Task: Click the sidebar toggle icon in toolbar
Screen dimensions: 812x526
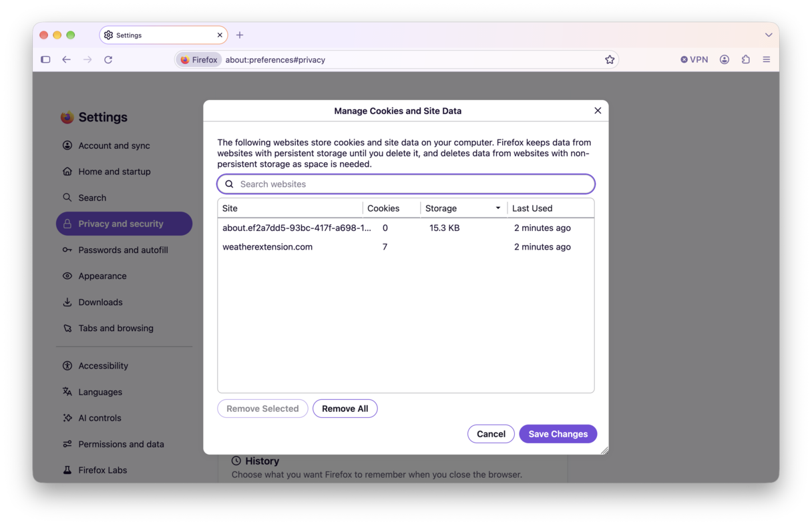Action: pos(45,59)
